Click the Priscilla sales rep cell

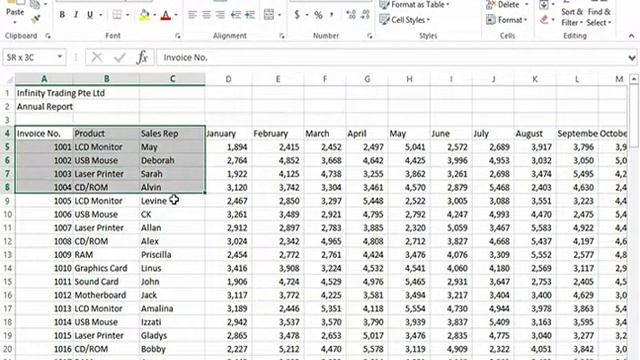coord(172,255)
